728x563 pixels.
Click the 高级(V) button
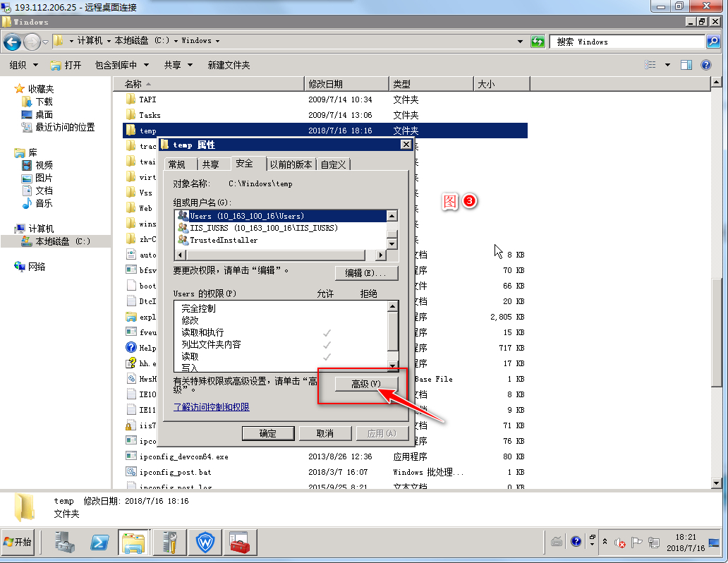point(366,384)
